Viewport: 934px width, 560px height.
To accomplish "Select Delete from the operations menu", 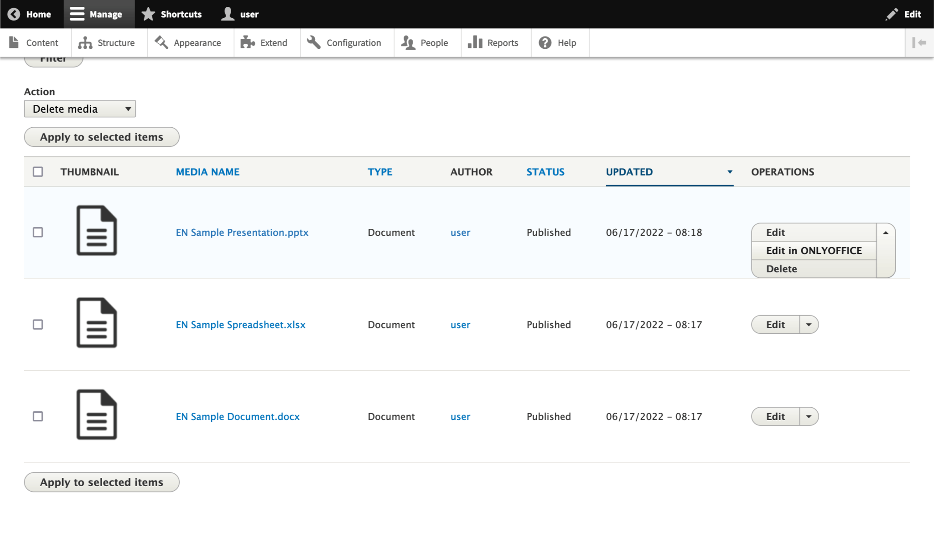I will [x=781, y=269].
